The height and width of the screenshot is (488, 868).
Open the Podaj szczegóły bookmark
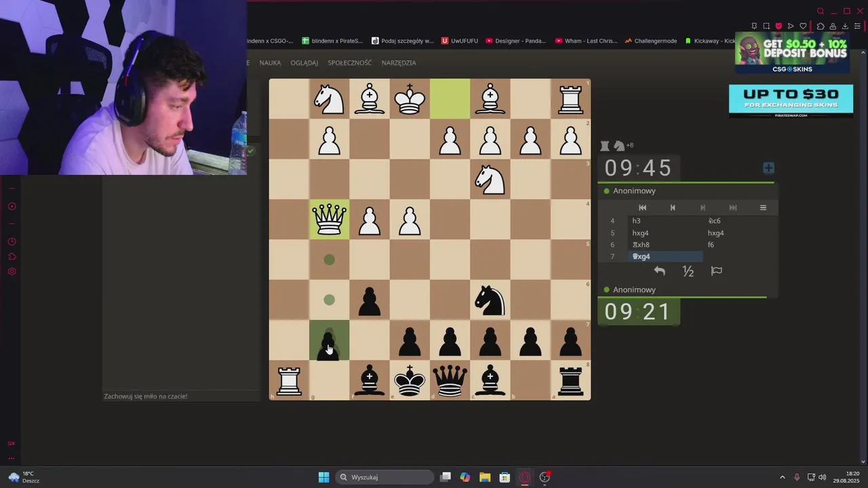pos(402,41)
